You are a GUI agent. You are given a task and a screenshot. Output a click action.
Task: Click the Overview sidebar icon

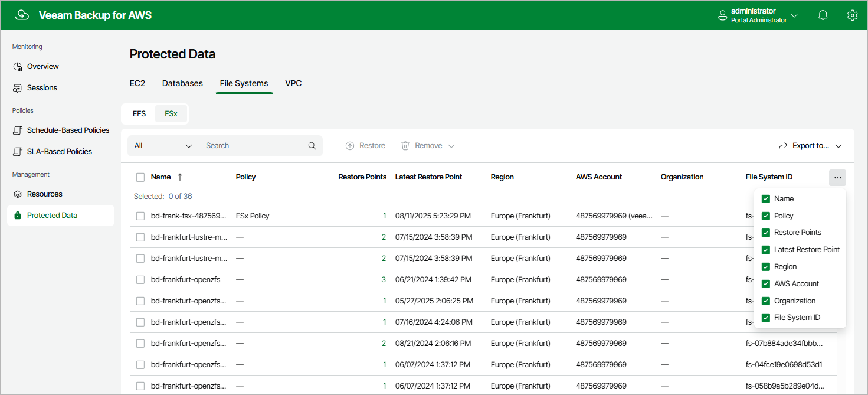(18, 67)
